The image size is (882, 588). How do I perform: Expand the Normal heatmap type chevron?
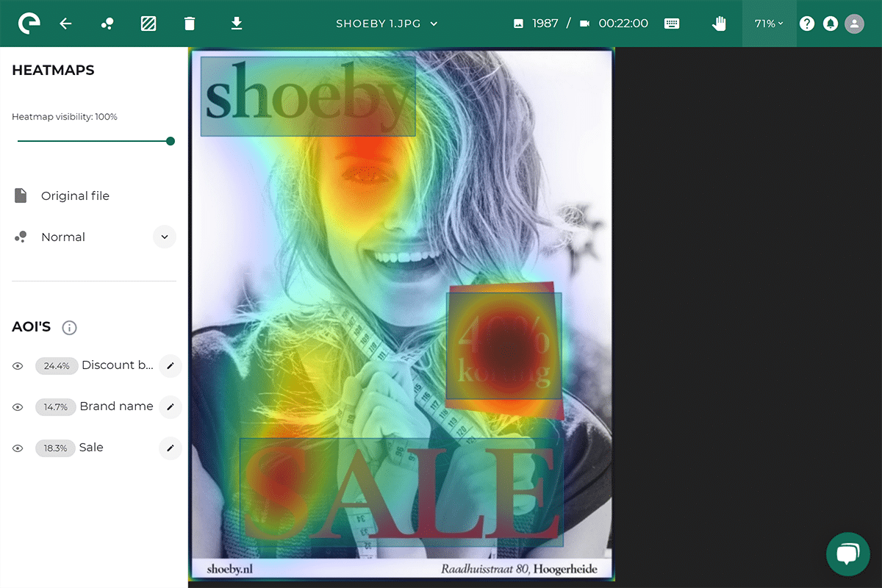tap(165, 237)
